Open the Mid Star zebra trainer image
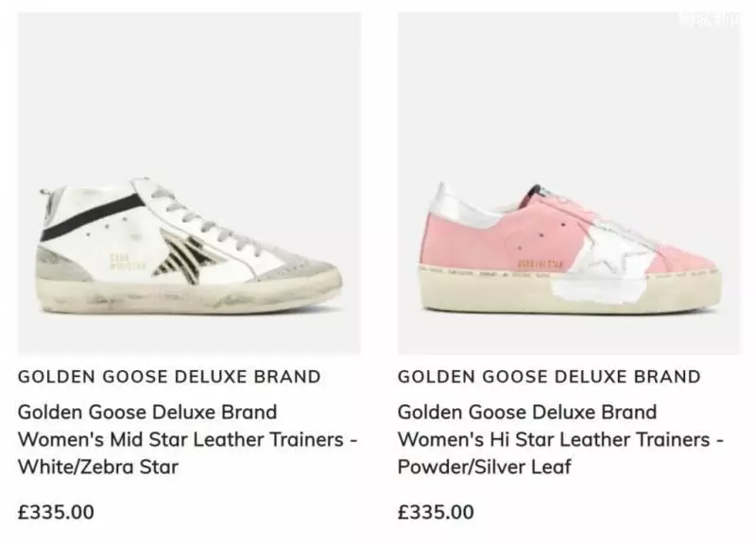The image size is (756, 543). tap(189, 183)
